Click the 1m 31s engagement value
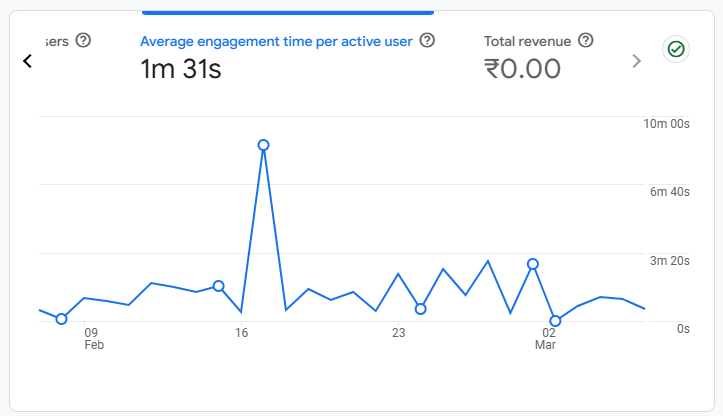The width and height of the screenshot is (723, 416). pos(181,69)
